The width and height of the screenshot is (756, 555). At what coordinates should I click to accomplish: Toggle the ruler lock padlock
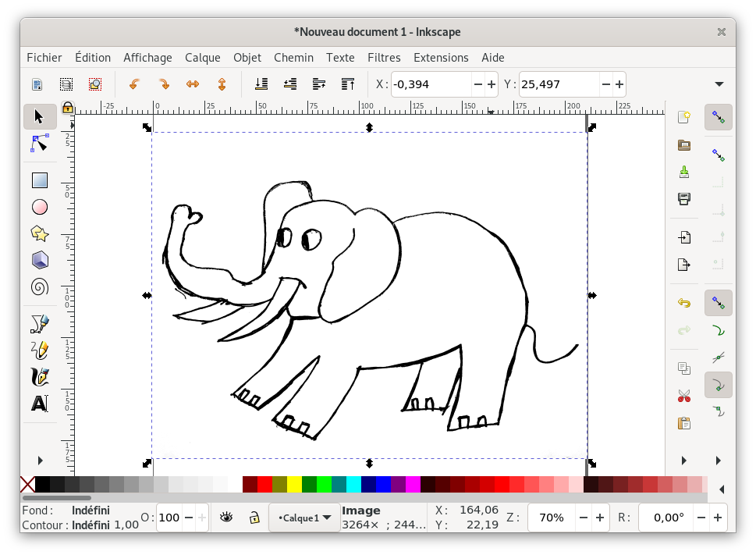[68, 108]
